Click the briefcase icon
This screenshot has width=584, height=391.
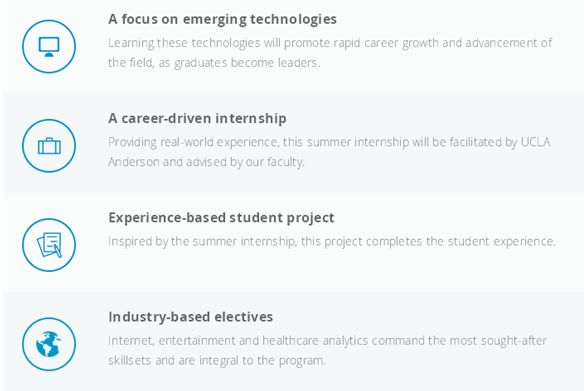click(49, 146)
